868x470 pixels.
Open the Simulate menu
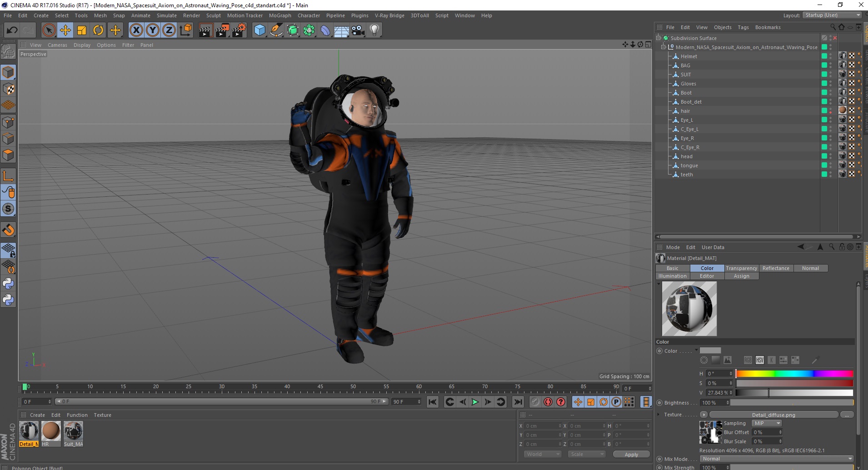(x=167, y=15)
